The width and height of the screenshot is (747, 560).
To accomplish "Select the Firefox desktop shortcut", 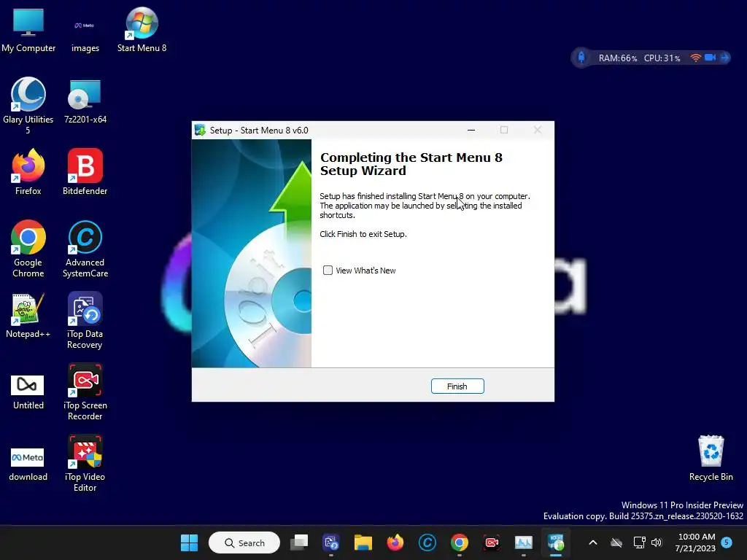I will coord(28,172).
